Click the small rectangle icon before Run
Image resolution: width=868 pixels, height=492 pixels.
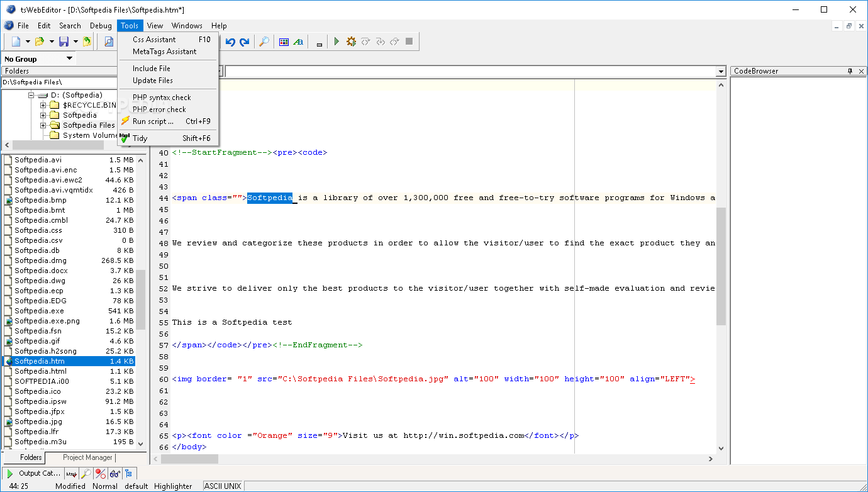point(320,43)
